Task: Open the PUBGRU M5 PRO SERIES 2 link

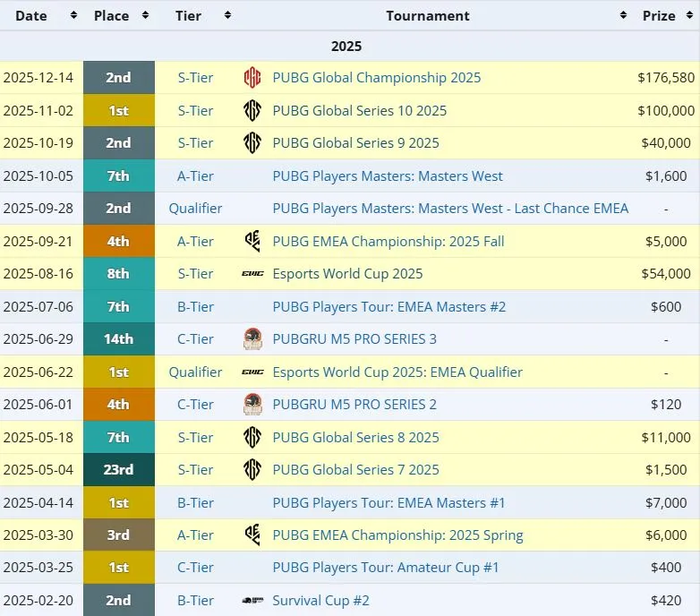Action: pyautogui.click(x=354, y=405)
